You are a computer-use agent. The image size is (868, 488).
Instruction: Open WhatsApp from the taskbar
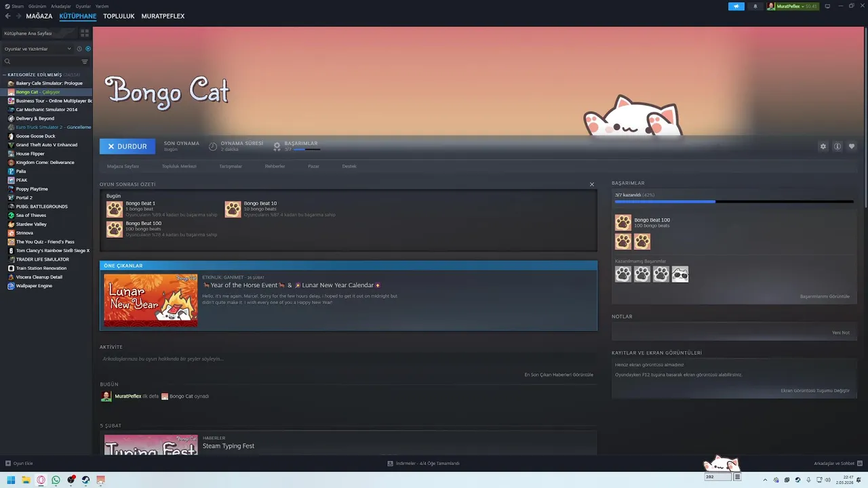56,480
